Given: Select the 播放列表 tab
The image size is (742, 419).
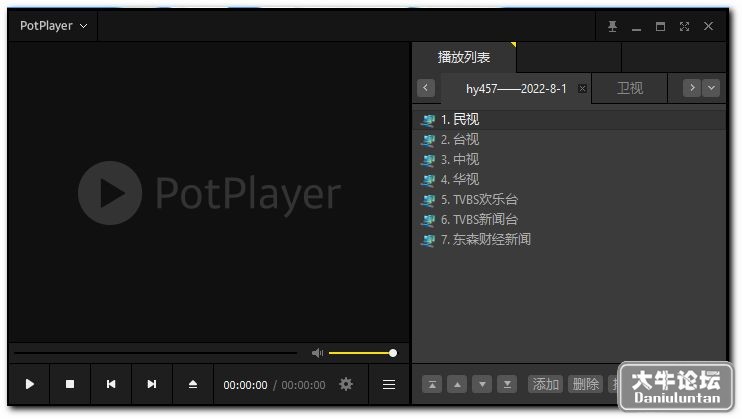Looking at the screenshot, I should [x=464, y=57].
